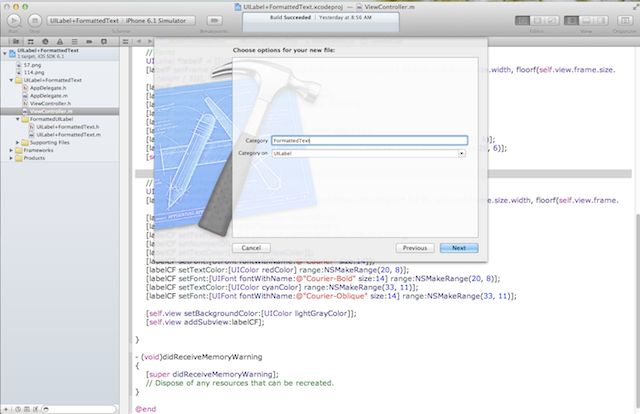Go forward in the editor history
The height and width of the screenshot is (414, 640).
[x=149, y=42]
